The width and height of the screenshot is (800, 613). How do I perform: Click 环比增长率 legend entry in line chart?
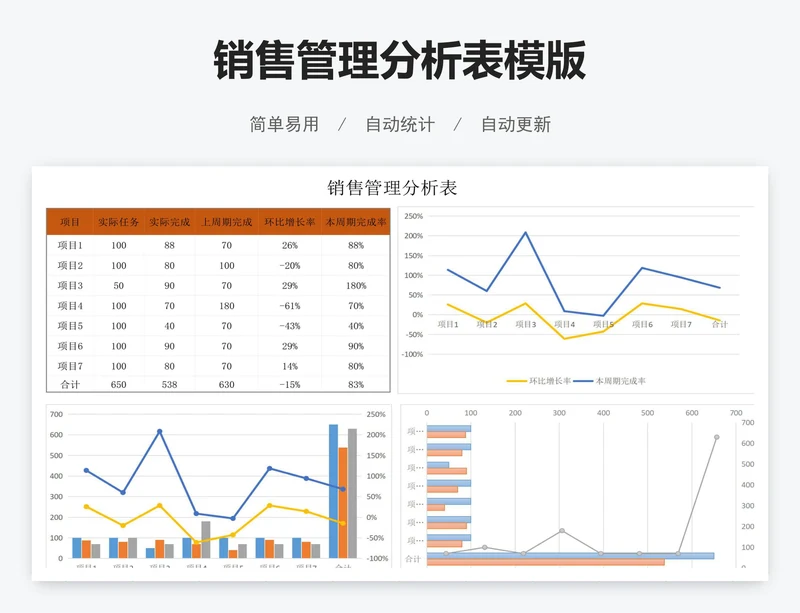pos(539,381)
